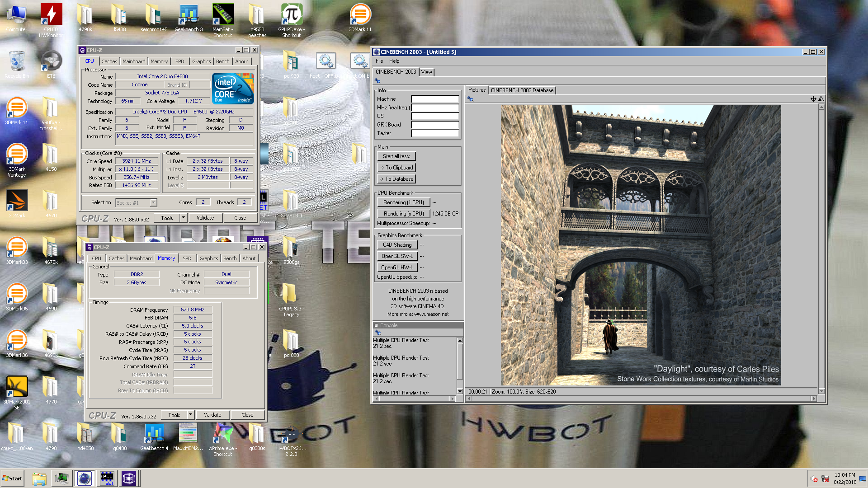Open the 4790k folder icon

(85, 18)
